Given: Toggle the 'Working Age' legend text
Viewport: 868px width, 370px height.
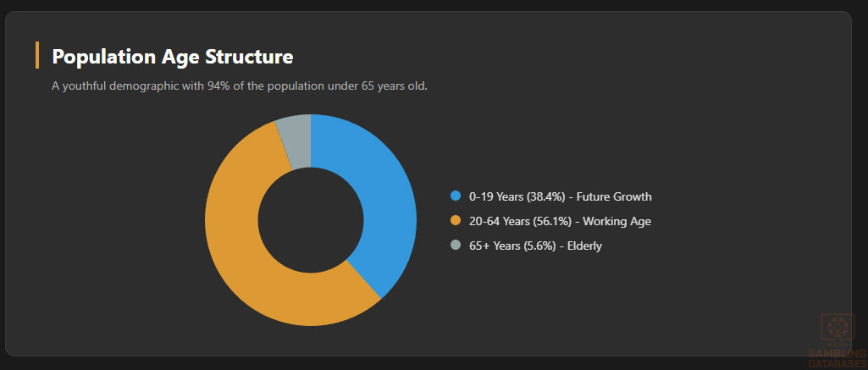Looking at the screenshot, I should 616,221.
